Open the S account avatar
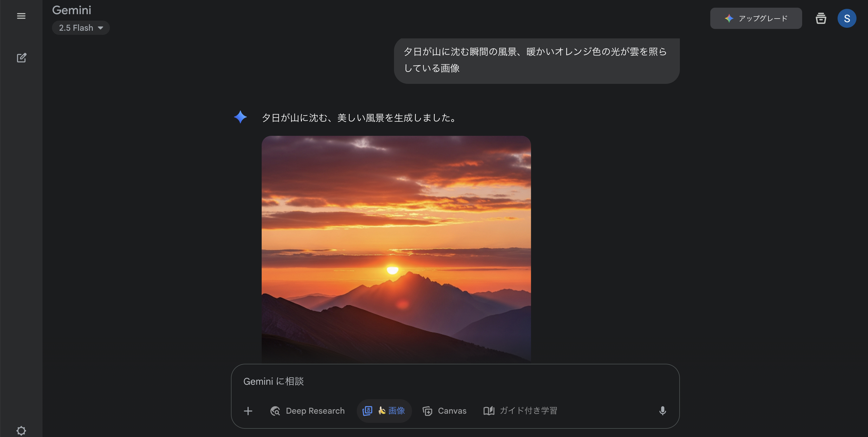Screen dimensions: 868x437 point(847,18)
